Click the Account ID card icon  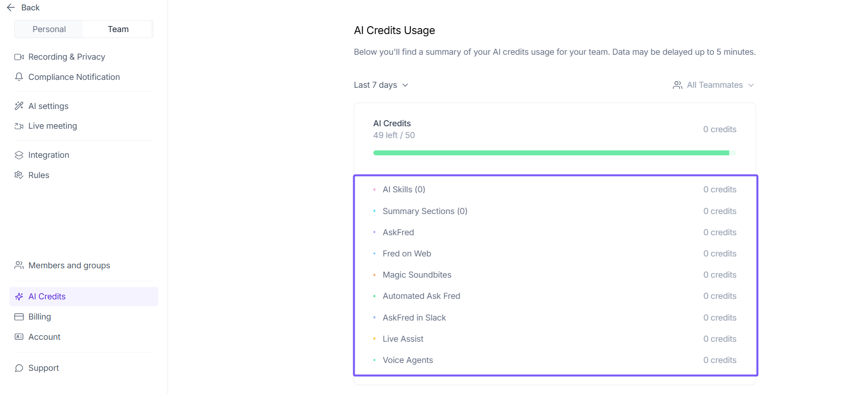coord(19,337)
